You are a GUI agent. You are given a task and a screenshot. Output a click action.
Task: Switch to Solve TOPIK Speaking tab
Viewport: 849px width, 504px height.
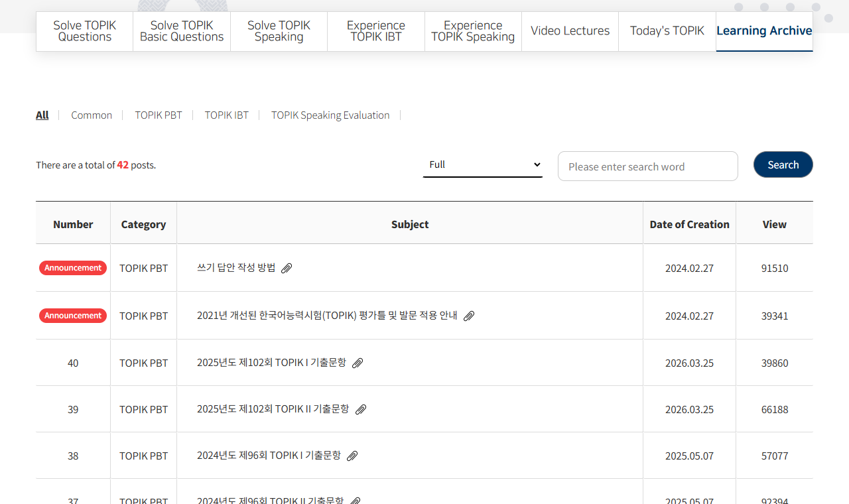[279, 31]
